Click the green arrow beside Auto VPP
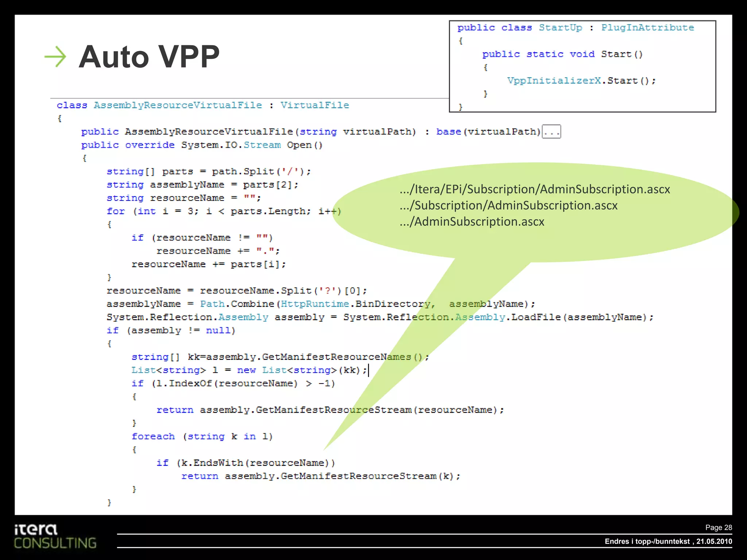 tap(55, 57)
